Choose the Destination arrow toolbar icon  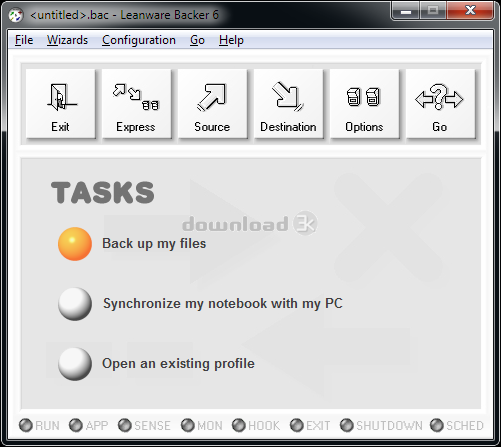288,104
